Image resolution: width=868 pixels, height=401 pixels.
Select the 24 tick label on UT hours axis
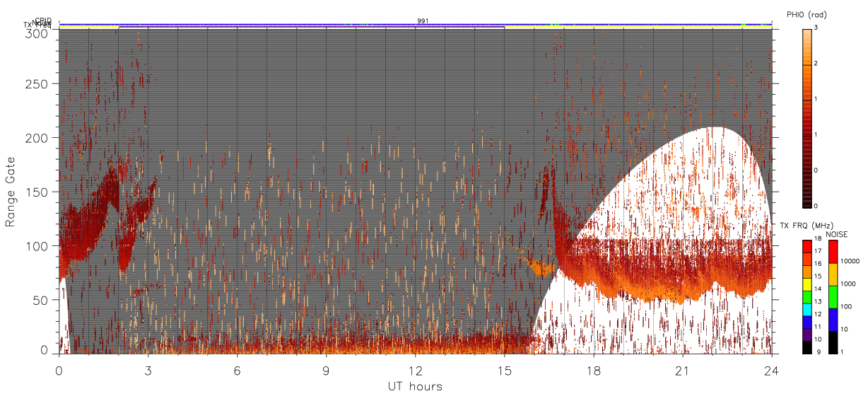pyautogui.click(x=772, y=370)
